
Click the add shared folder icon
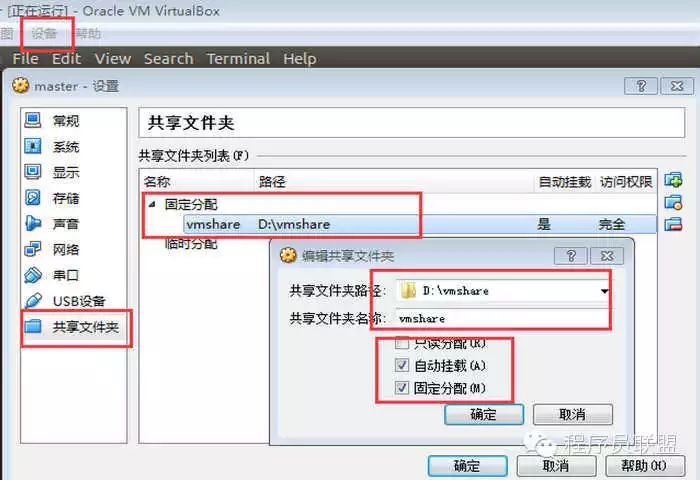[673, 180]
